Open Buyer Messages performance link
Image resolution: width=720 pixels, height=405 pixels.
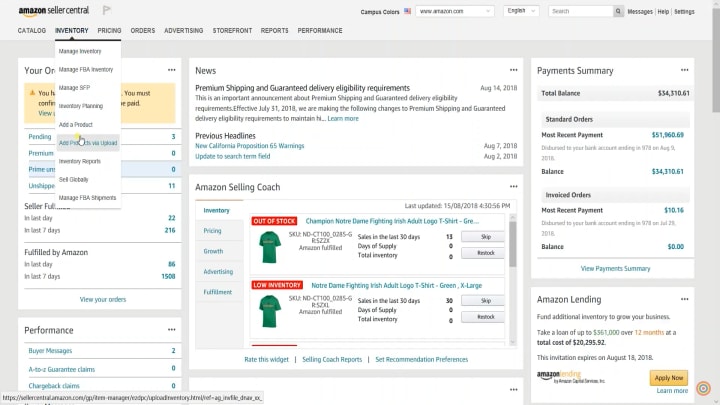click(50, 350)
